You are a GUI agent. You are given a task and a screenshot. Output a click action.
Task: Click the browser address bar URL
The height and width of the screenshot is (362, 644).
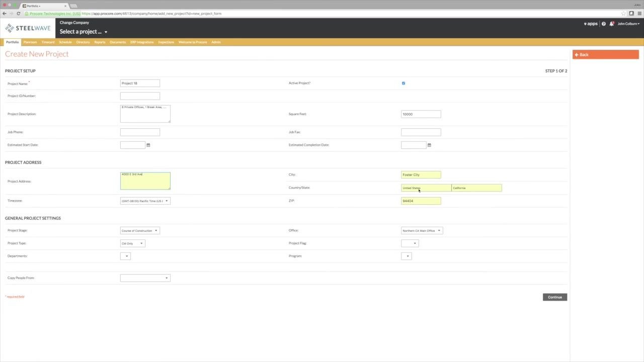(x=151, y=14)
